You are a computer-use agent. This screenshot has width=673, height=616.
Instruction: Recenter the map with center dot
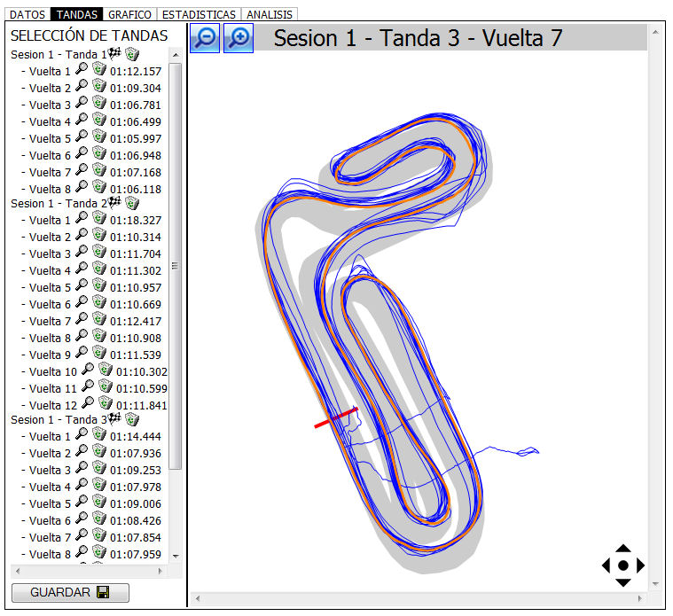[x=623, y=565]
